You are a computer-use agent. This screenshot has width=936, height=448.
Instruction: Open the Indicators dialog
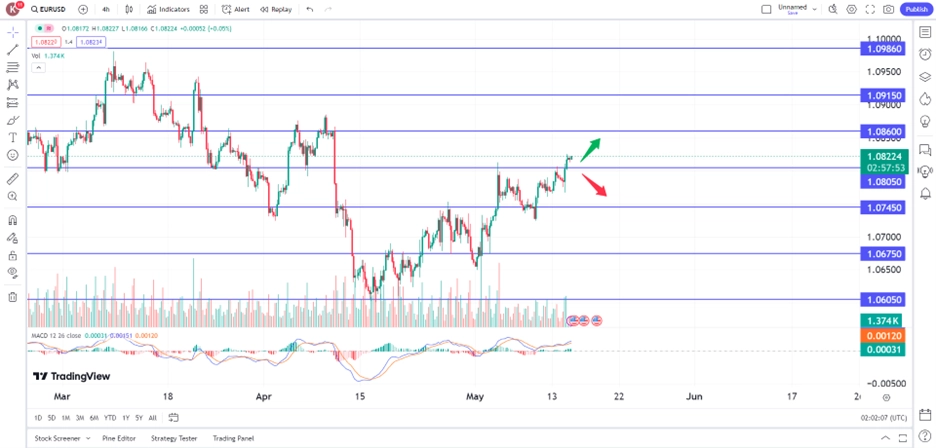point(168,10)
